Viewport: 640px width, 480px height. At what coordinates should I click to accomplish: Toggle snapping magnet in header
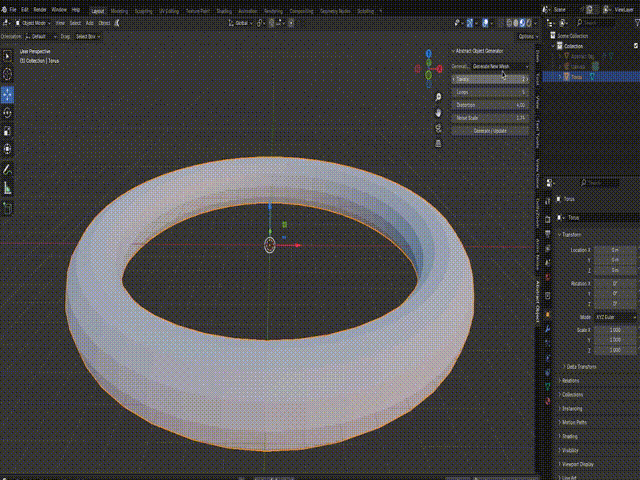pyautogui.click(x=272, y=23)
